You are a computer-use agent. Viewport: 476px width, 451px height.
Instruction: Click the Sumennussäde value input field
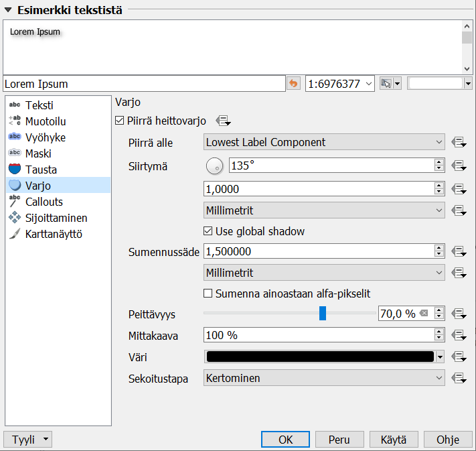pos(318,251)
